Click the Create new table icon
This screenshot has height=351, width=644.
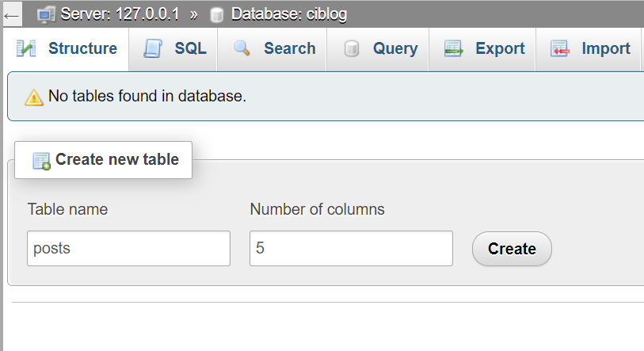tap(41, 161)
